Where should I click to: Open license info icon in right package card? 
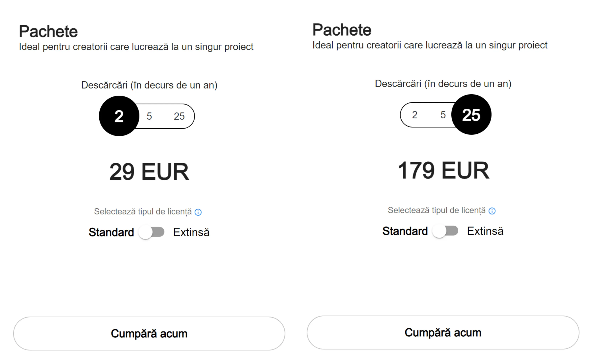pos(492,211)
